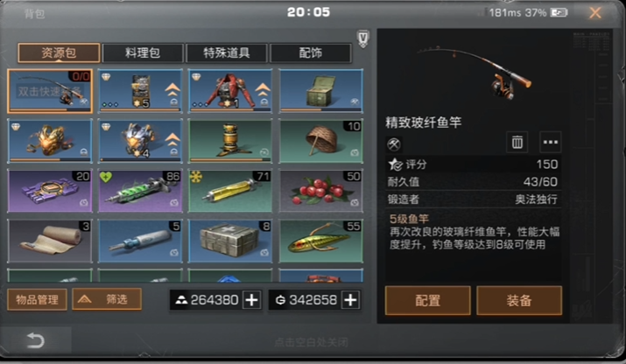The width and height of the screenshot is (626, 364).
Task: Switch to the 配饰 tab
Action: (311, 52)
